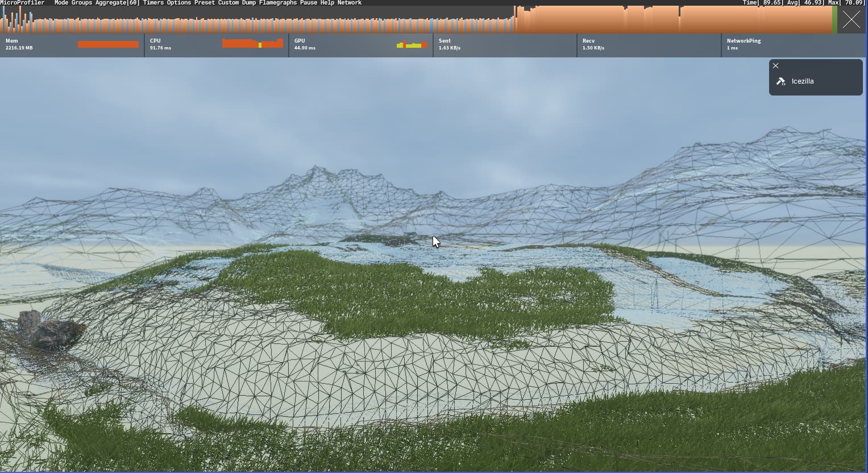Viewport: 868px width, 473px height.
Task: Click the MicroProfiler title label
Action: click(x=22, y=3)
